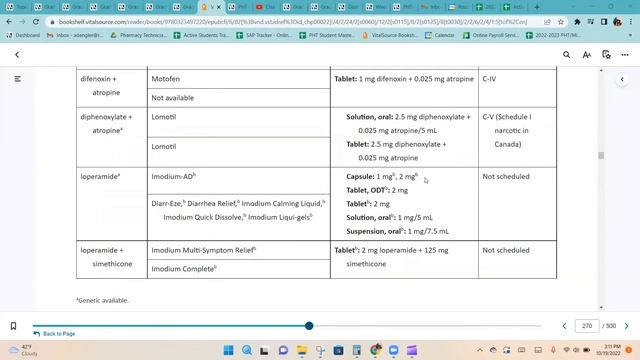The image size is (640, 360).
Task: Open the Calendar bookmark
Action: tap(440, 36)
